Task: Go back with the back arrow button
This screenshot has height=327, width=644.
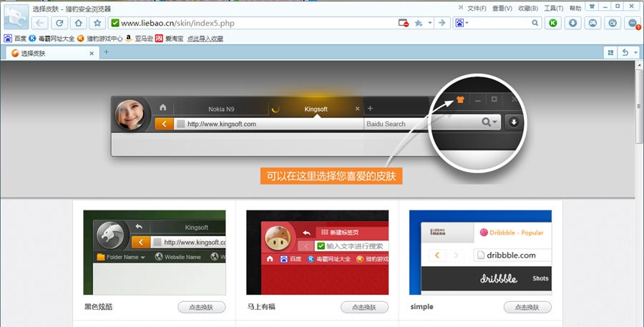Action: pyautogui.click(x=40, y=23)
